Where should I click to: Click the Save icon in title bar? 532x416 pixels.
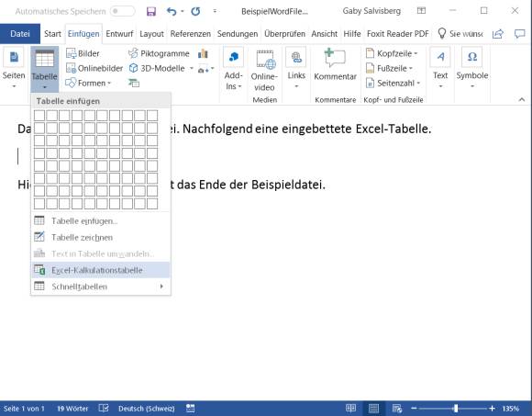151,12
